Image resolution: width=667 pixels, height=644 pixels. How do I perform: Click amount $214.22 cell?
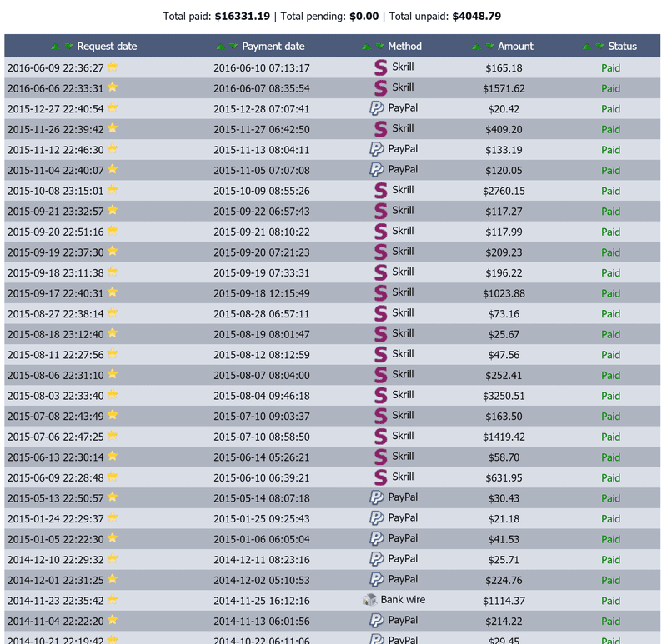pos(504,622)
